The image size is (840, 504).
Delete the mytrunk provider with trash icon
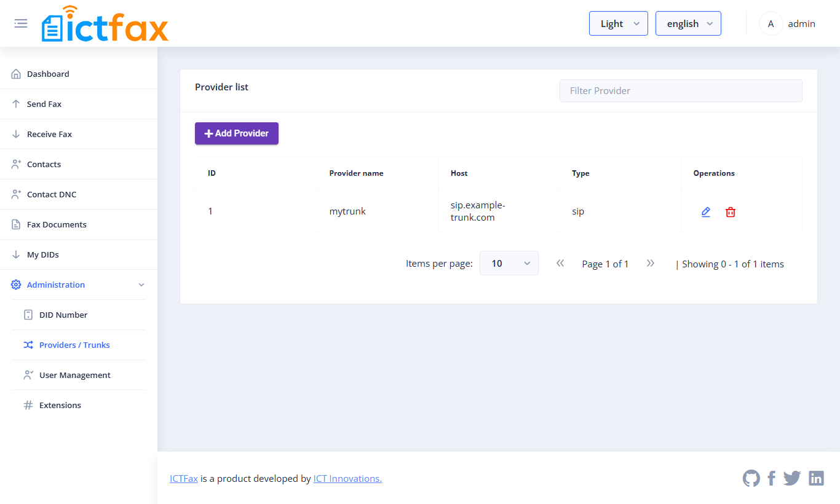coord(731,212)
